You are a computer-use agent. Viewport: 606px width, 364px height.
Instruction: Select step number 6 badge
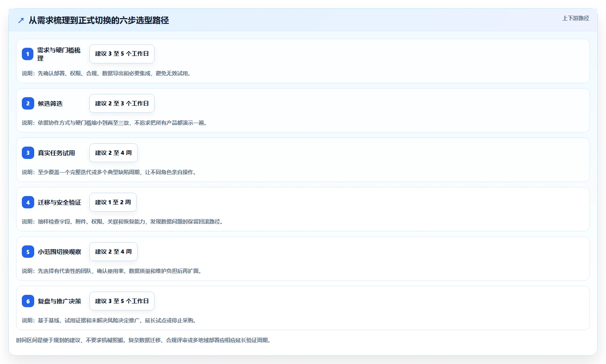pyautogui.click(x=28, y=301)
